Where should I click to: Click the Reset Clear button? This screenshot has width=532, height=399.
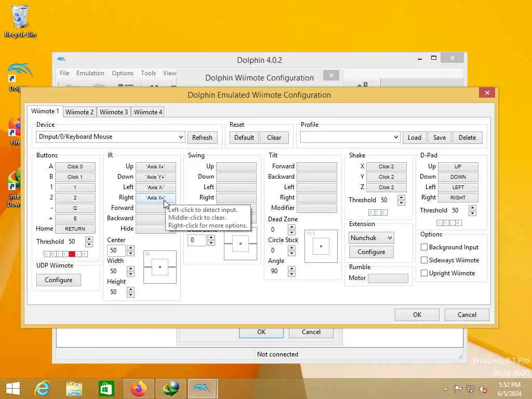tap(274, 137)
